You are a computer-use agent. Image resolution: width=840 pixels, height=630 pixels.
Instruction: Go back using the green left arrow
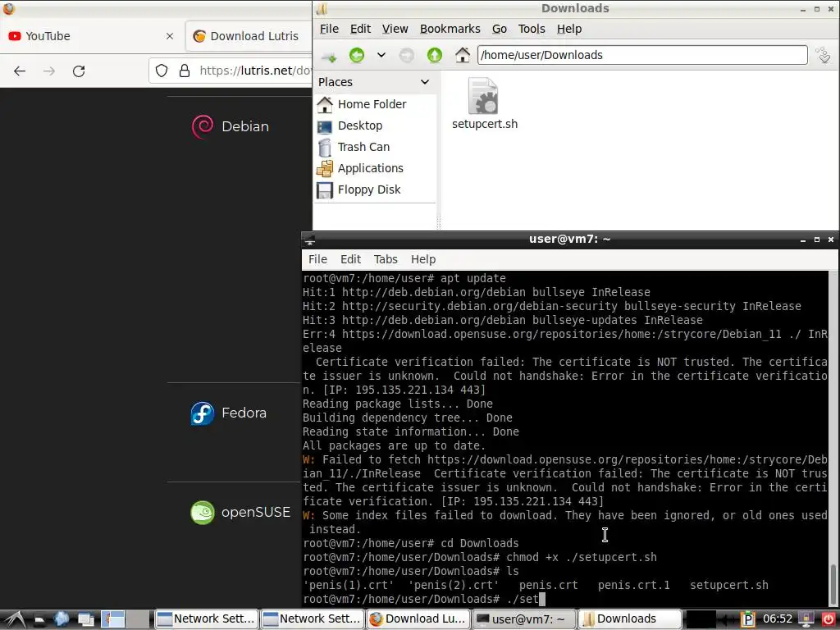[x=357, y=55]
